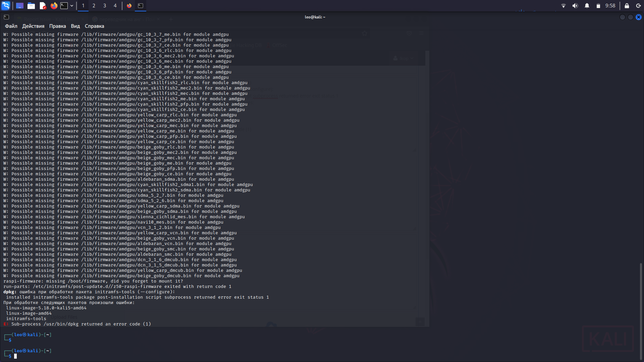
Task: Open the Правка menu
Action: 57,26
